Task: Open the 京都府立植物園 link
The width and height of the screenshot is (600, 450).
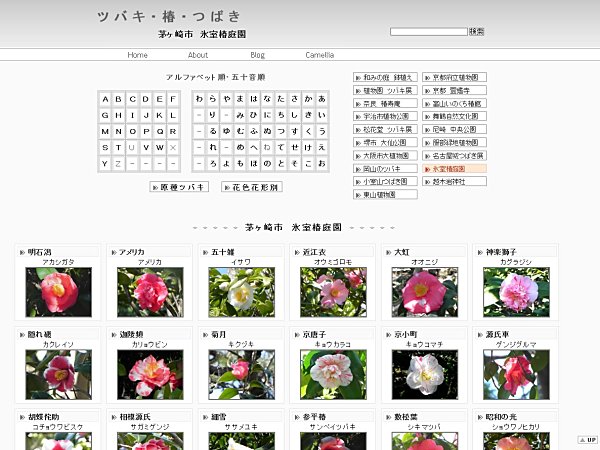Action: click(x=455, y=77)
